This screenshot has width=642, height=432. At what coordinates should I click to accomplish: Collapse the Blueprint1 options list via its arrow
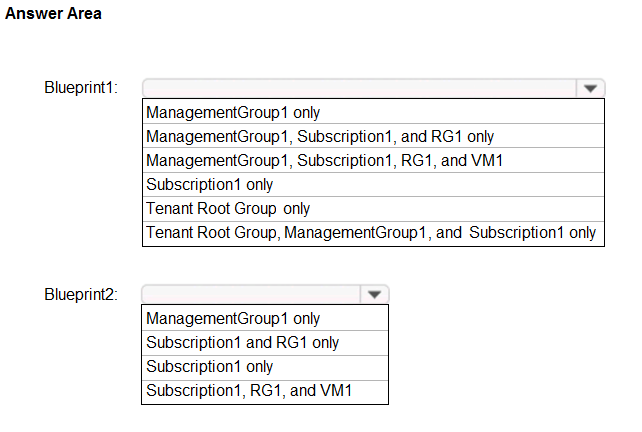click(590, 88)
